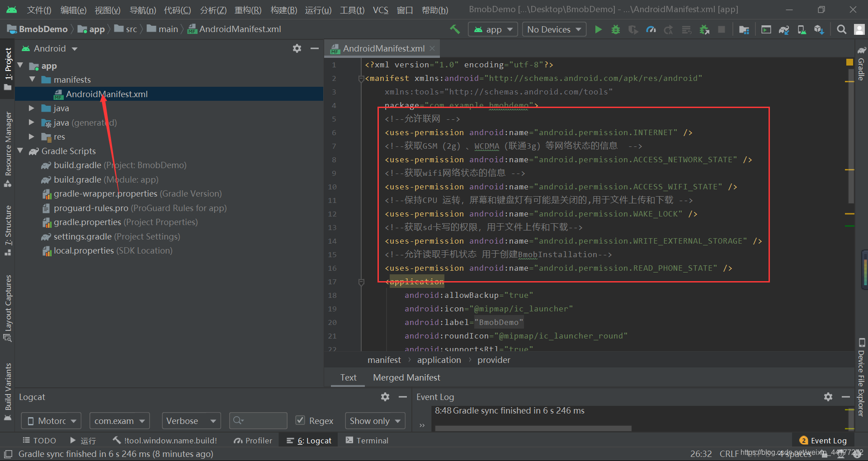
Task: Open Event Log settings gear
Action: click(x=828, y=397)
